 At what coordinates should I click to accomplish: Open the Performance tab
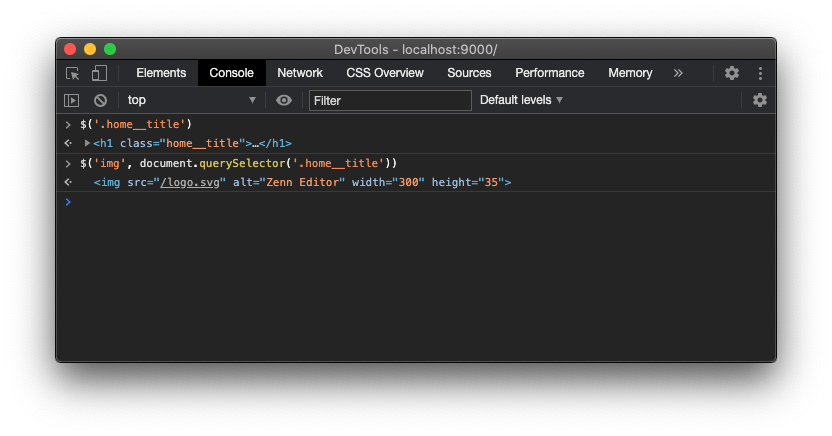550,73
